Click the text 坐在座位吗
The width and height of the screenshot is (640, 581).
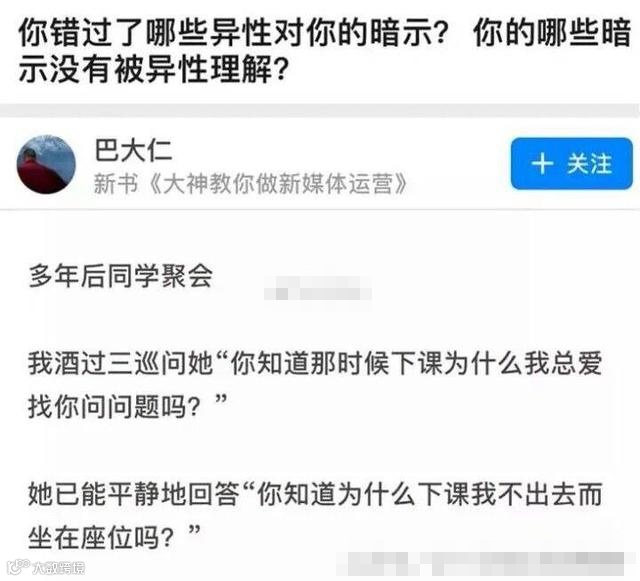coord(101,538)
